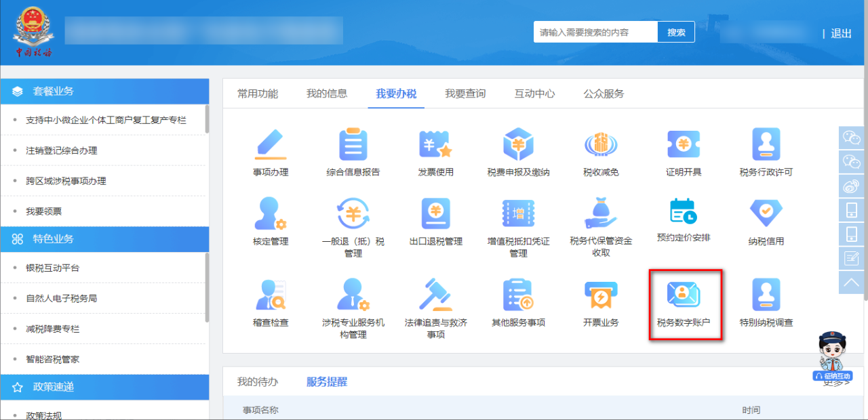Switch to the 我要查询 tab
Image resolution: width=868 pixels, height=420 pixels.
point(465,93)
